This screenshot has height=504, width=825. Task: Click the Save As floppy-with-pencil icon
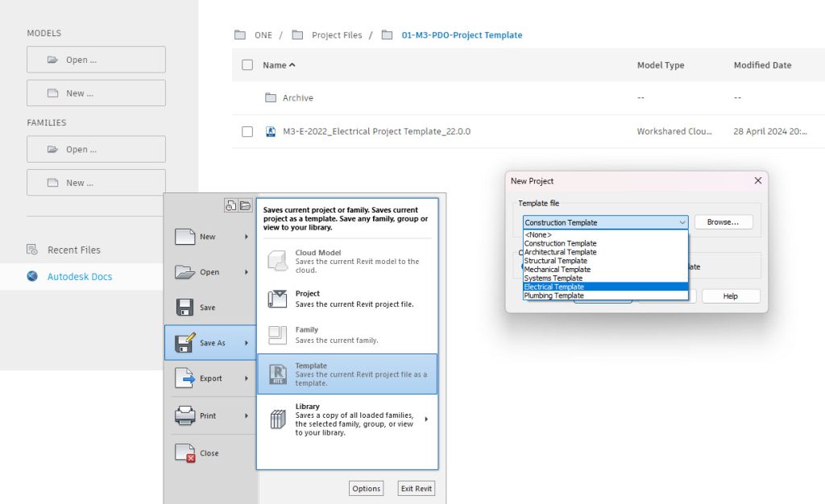tap(184, 342)
